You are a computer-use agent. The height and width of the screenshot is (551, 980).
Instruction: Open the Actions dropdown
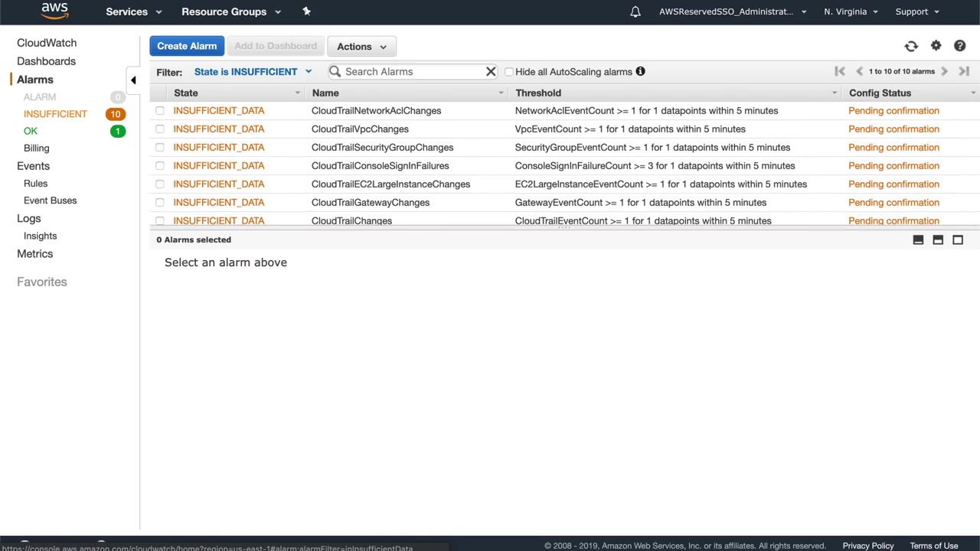click(361, 47)
